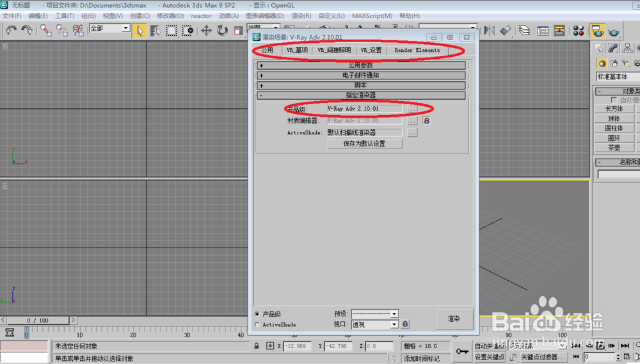This screenshot has width=640, height=364.
Task: Switch to the Modify command panel tab
Action: pyautogui.click(x=613, y=48)
